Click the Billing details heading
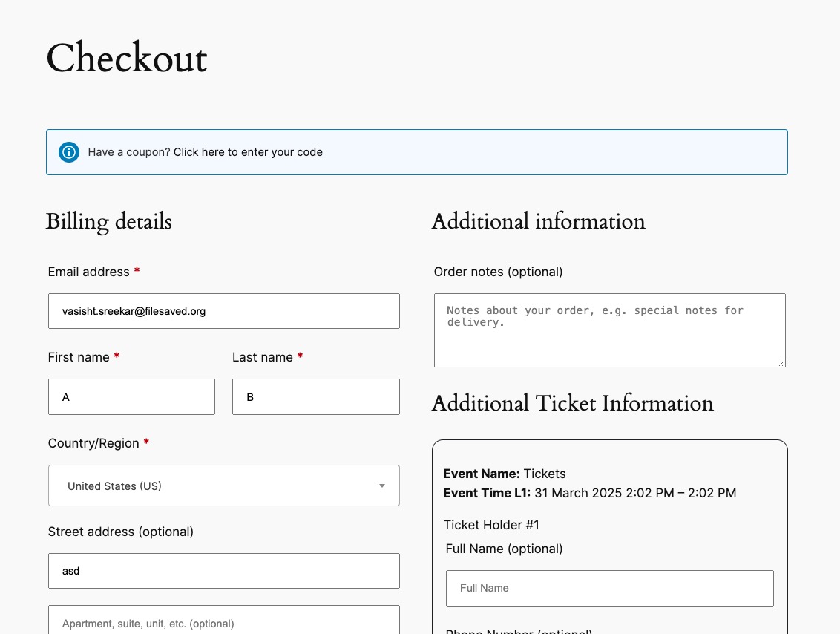This screenshot has height=634, width=840. (x=109, y=222)
